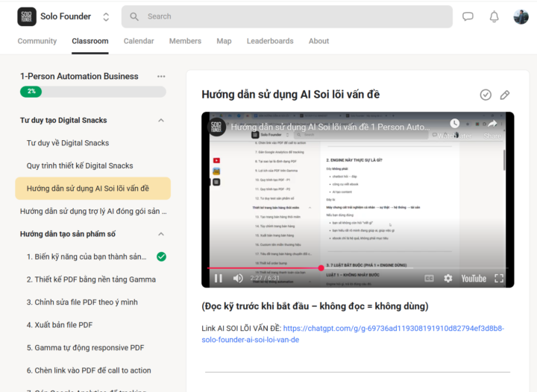
Task: Open the course three-dot options menu
Action: (161, 76)
